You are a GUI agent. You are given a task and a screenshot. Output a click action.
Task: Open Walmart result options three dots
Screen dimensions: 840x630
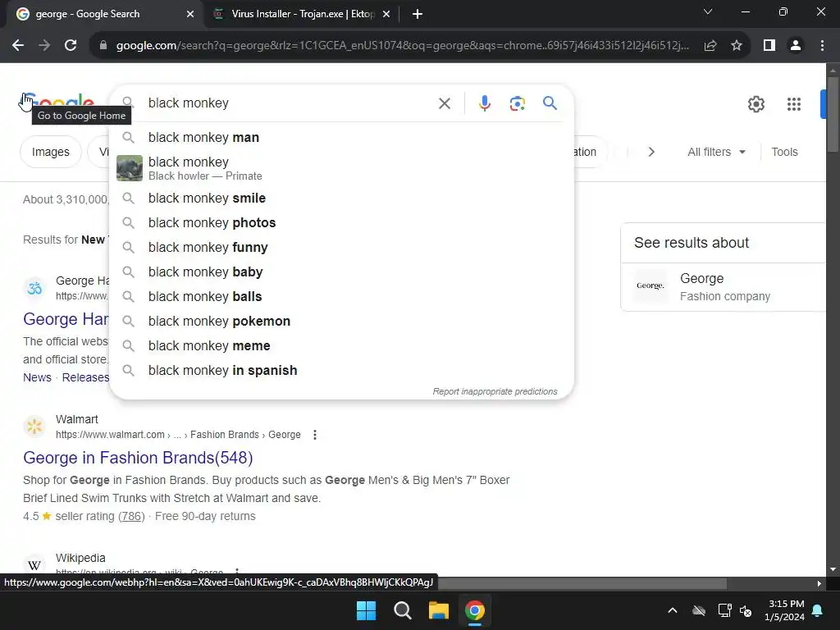click(315, 435)
